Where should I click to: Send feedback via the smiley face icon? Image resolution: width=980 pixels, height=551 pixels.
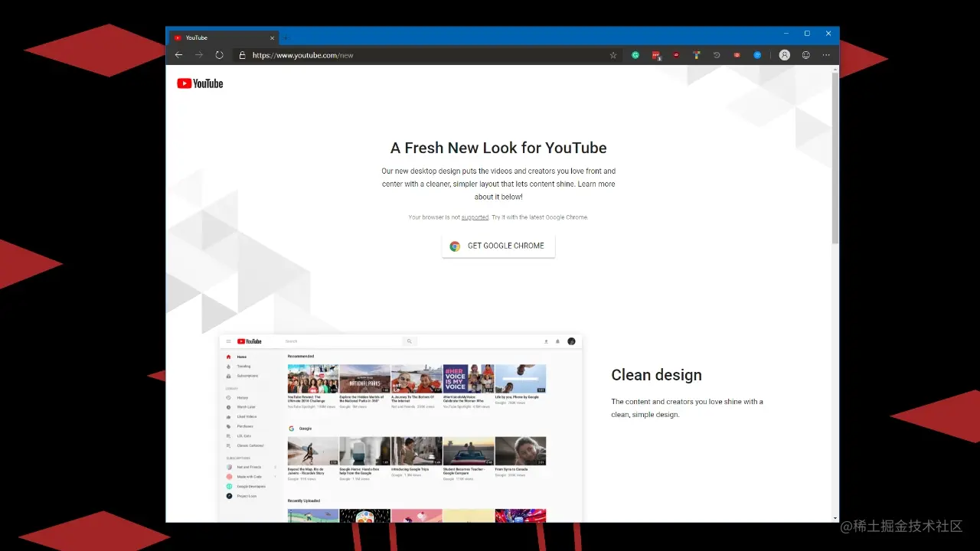coord(806,55)
